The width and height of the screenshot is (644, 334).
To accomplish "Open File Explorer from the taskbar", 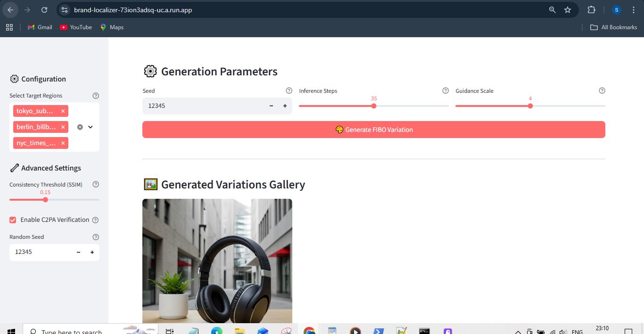I will [240, 331].
